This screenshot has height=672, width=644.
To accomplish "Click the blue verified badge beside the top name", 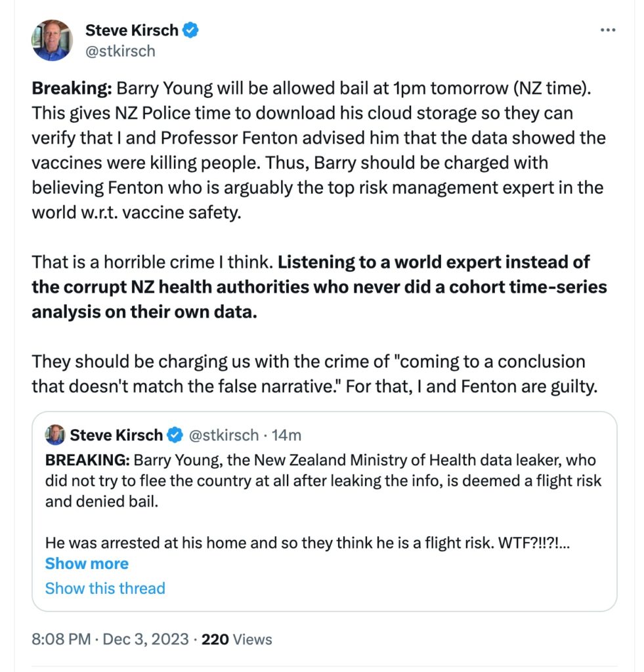I will coord(190,30).
